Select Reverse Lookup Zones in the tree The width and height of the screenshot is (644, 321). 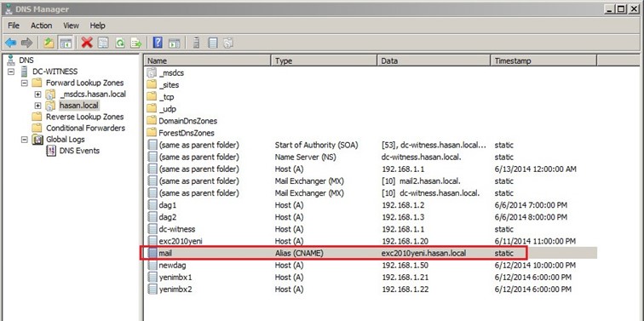(84, 117)
